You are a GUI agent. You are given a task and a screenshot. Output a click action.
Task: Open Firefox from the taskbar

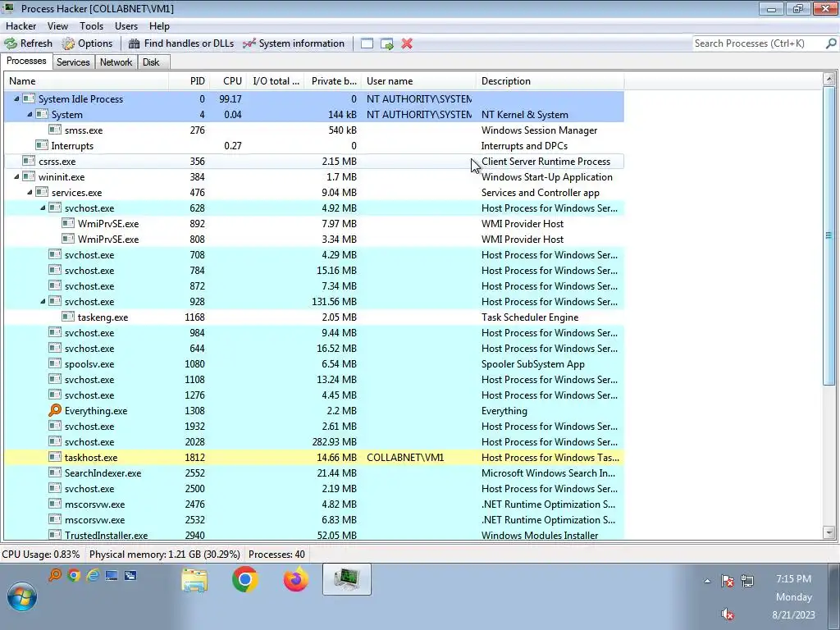click(295, 579)
